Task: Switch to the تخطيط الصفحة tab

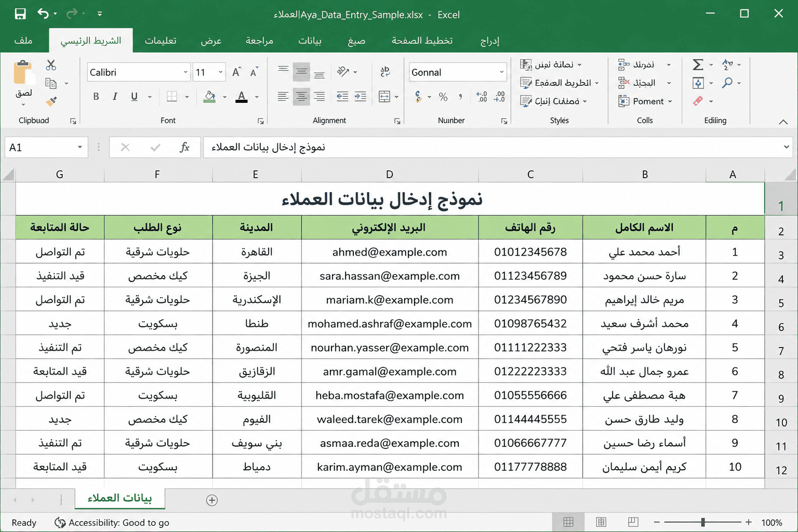Action: point(422,41)
